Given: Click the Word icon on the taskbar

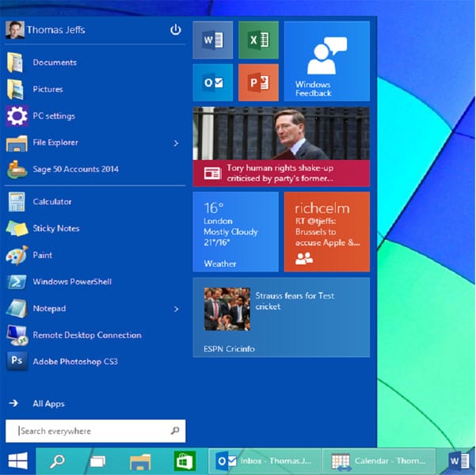Looking at the screenshot, I should coord(459,462).
